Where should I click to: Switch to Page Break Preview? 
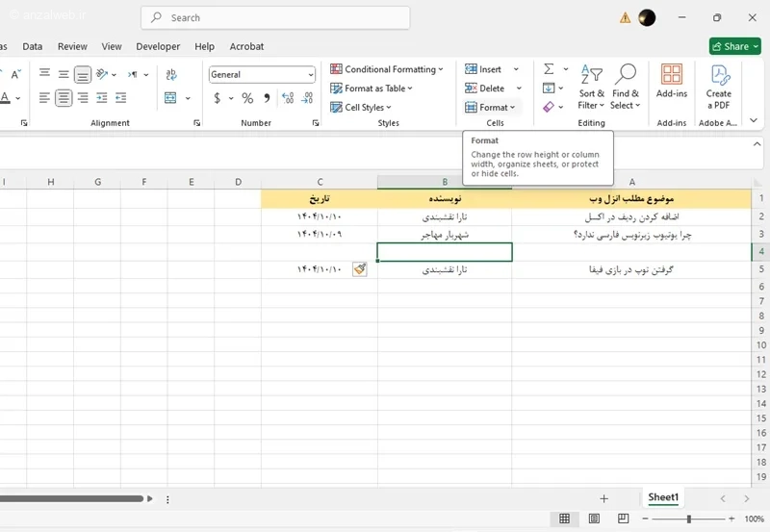pos(623,519)
